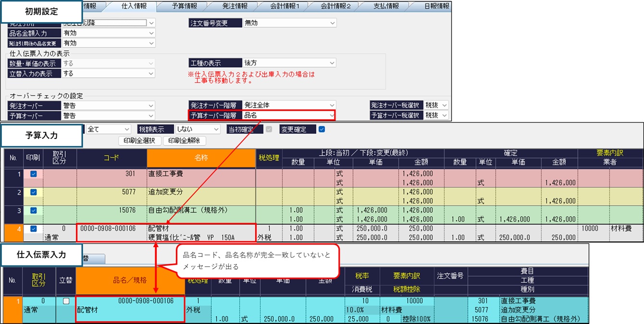
Task: Enable the 立替 checkbox in purchase slip row
Action: click(66, 301)
